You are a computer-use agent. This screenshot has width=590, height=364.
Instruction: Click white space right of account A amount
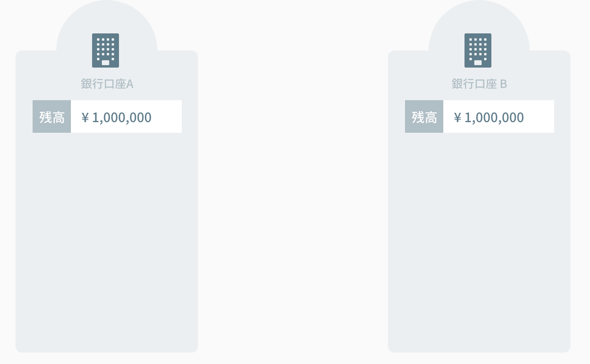click(167, 117)
